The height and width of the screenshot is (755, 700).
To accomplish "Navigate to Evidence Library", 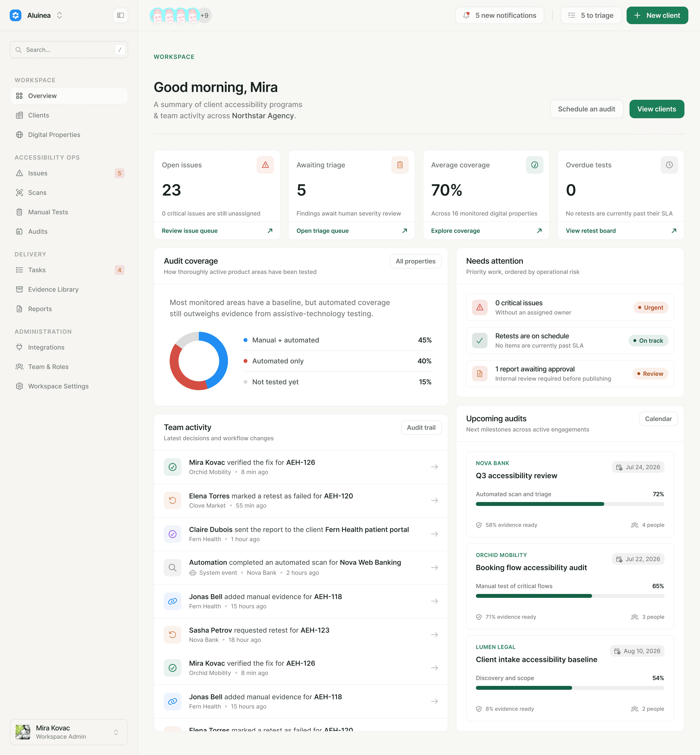I will (x=69, y=289).
